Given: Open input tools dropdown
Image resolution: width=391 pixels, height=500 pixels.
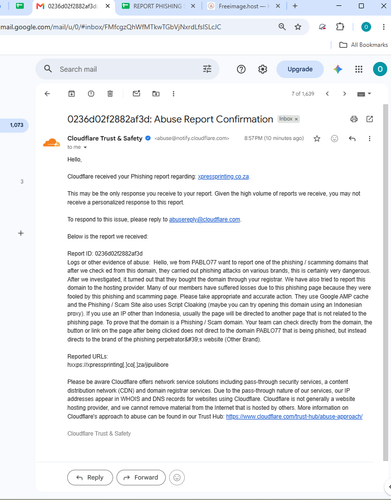Looking at the screenshot, I should [x=364, y=94].
